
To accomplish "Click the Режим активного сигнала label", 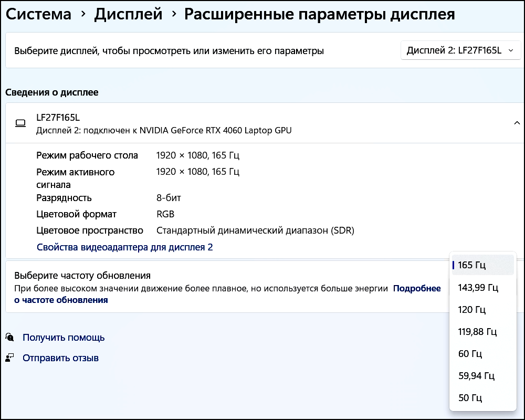I will 75,178.
